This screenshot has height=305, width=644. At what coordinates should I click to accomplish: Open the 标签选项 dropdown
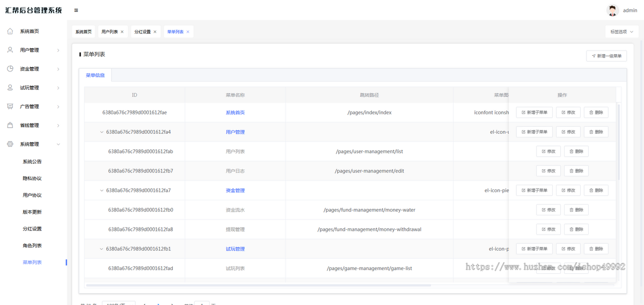point(621,32)
